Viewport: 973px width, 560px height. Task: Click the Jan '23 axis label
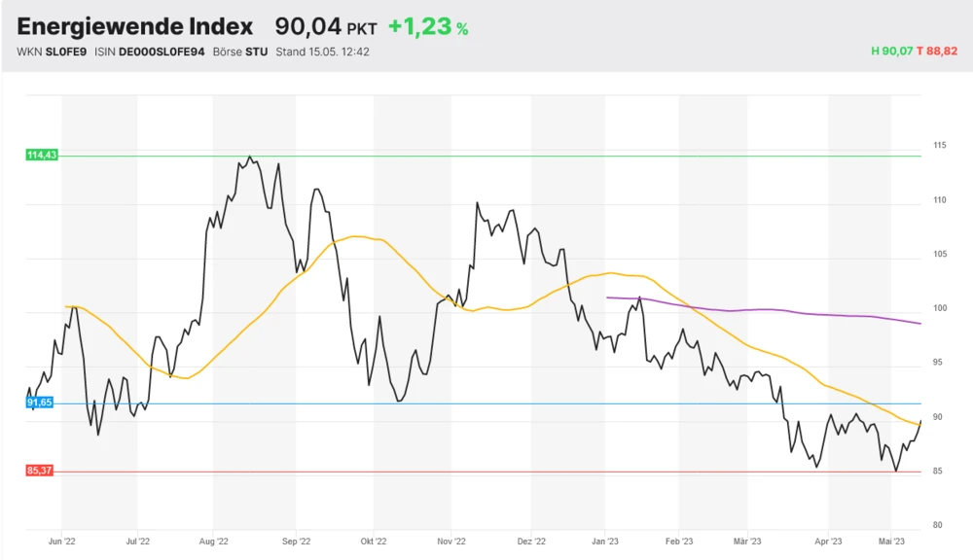tap(604, 541)
